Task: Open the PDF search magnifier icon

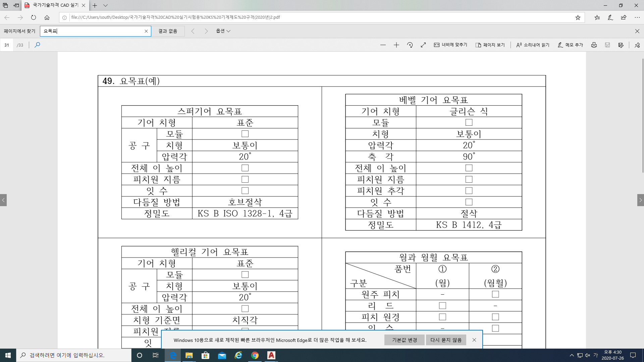Action: click(37, 45)
